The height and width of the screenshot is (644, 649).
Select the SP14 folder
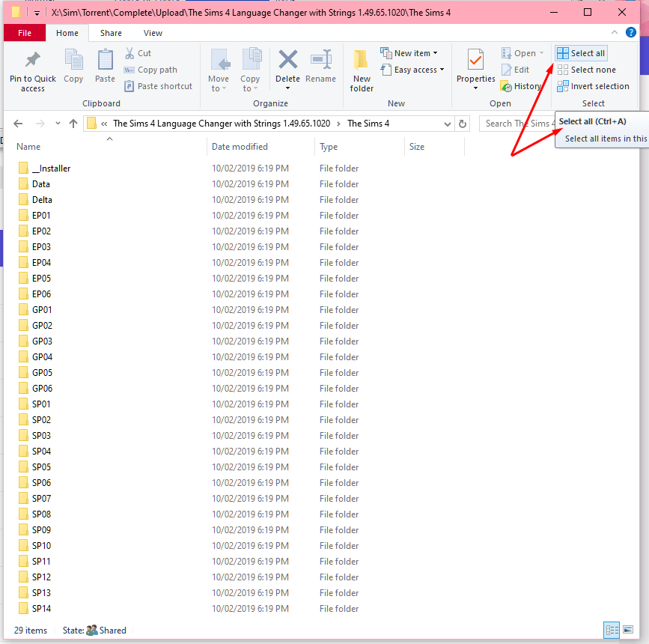coord(41,608)
